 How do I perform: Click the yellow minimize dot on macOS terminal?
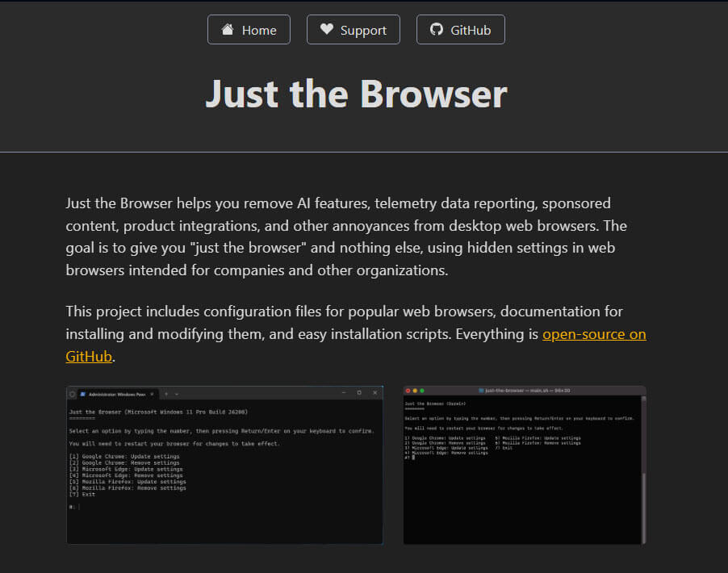click(x=415, y=391)
